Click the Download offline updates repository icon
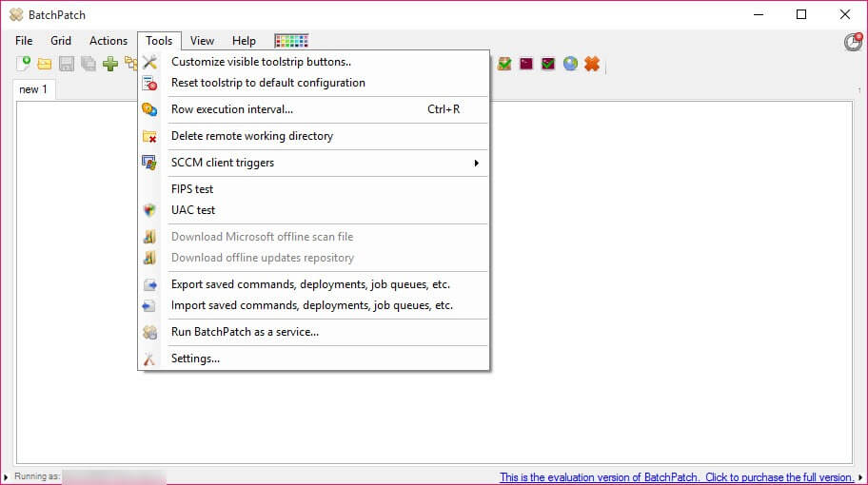The width and height of the screenshot is (868, 485). coord(149,258)
